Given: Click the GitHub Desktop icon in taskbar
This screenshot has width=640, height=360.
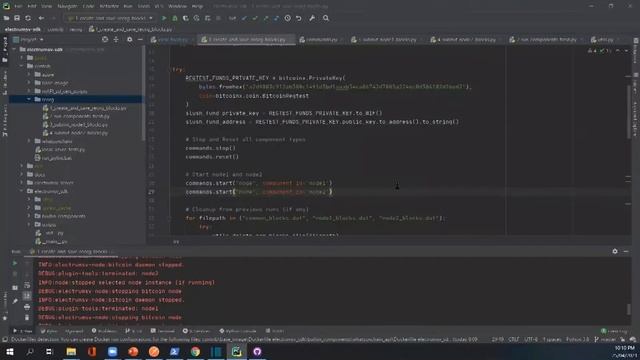Looking at the screenshot, I should pyautogui.click(x=257, y=351).
